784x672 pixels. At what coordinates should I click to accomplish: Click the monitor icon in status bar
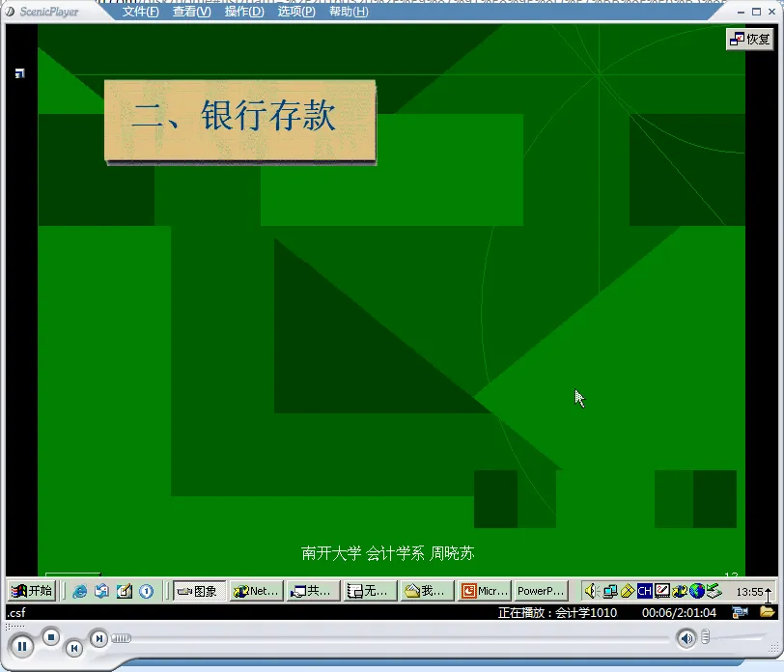click(x=741, y=612)
